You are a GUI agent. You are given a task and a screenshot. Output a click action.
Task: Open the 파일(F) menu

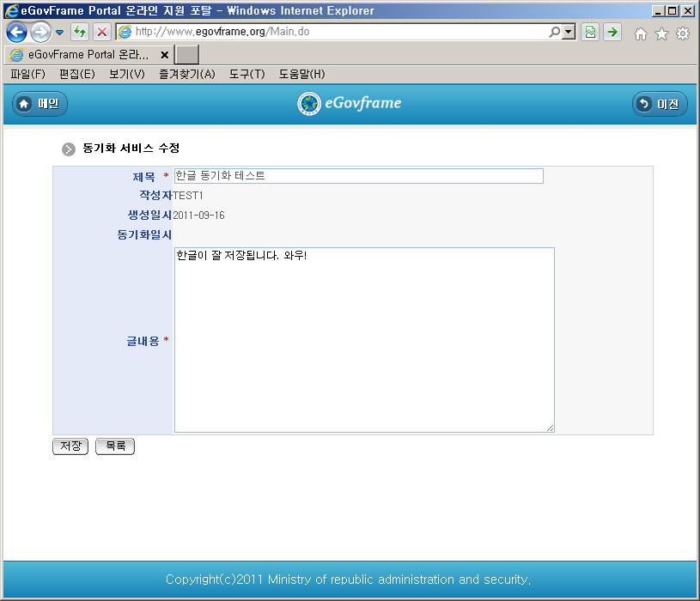(x=27, y=75)
